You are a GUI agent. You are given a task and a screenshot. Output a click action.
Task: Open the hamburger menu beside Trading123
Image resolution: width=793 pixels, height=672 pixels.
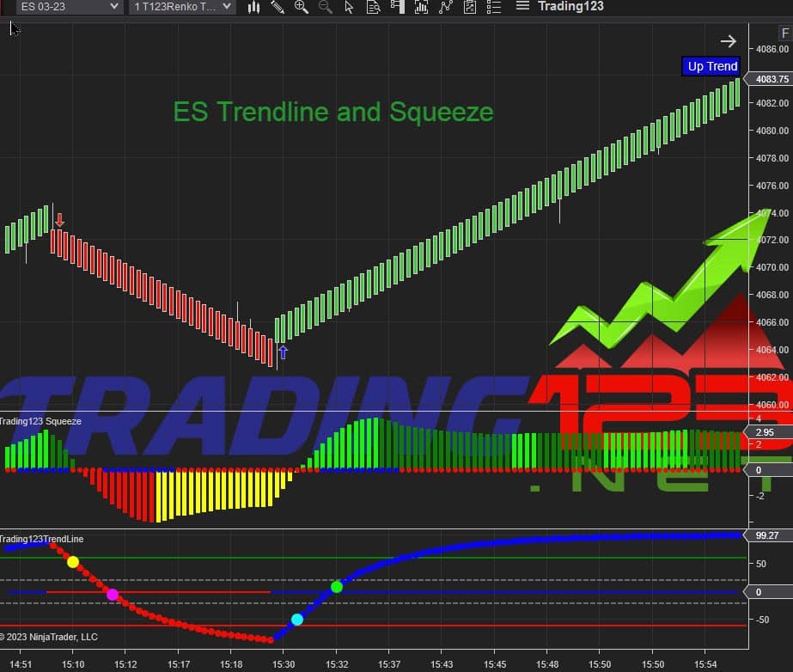[x=522, y=6]
